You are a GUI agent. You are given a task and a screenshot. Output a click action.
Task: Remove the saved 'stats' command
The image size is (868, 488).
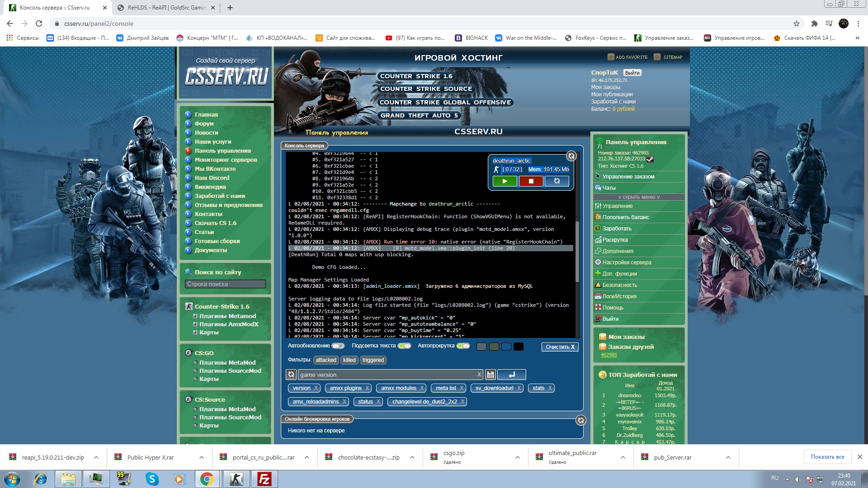tap(550, 388)
